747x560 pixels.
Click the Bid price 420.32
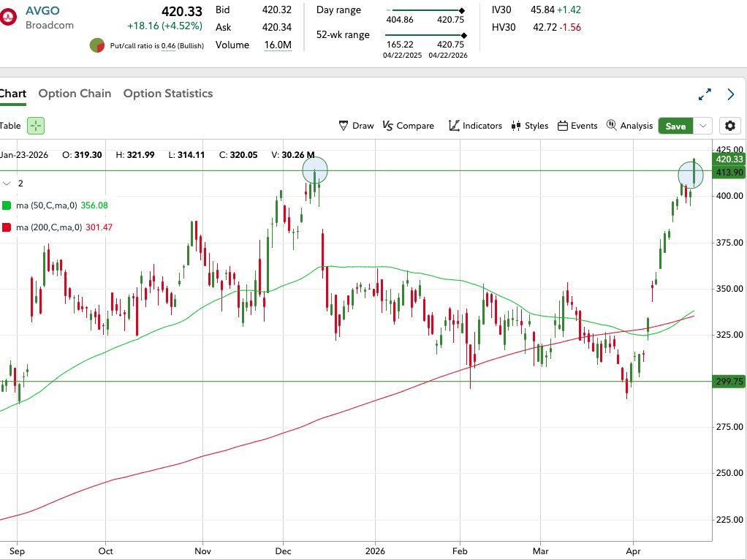click(277, 10)
